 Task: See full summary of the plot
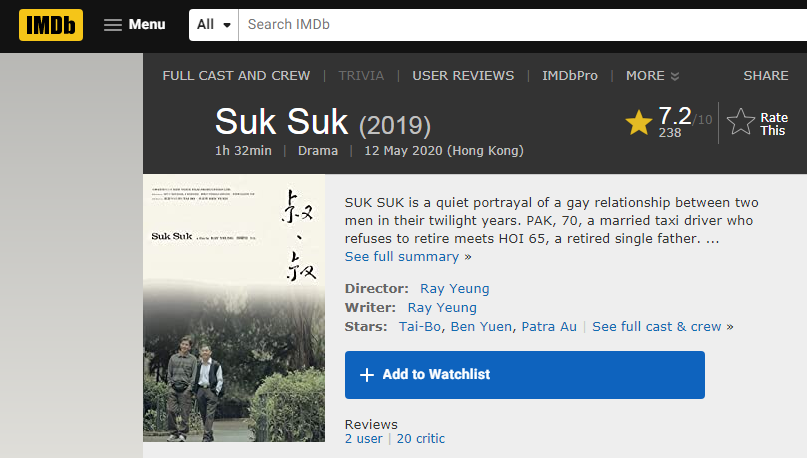point(402,257)
